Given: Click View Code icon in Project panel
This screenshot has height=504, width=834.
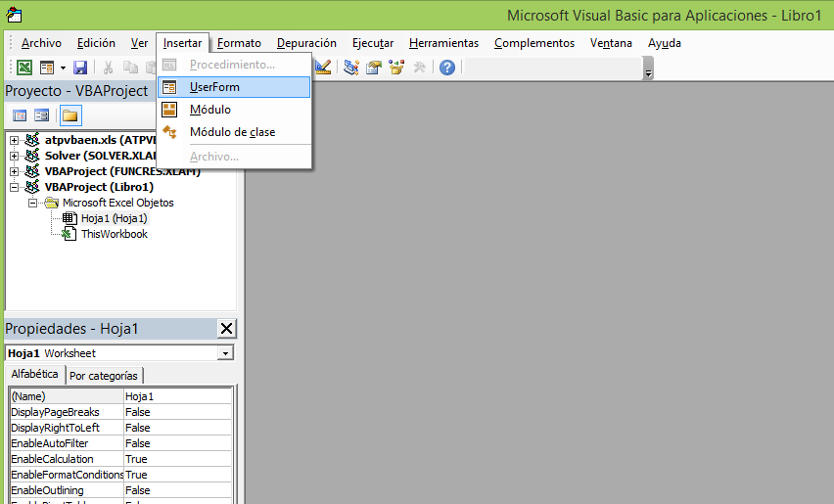Looking at the screenshot, I should (x=20, y=115).
